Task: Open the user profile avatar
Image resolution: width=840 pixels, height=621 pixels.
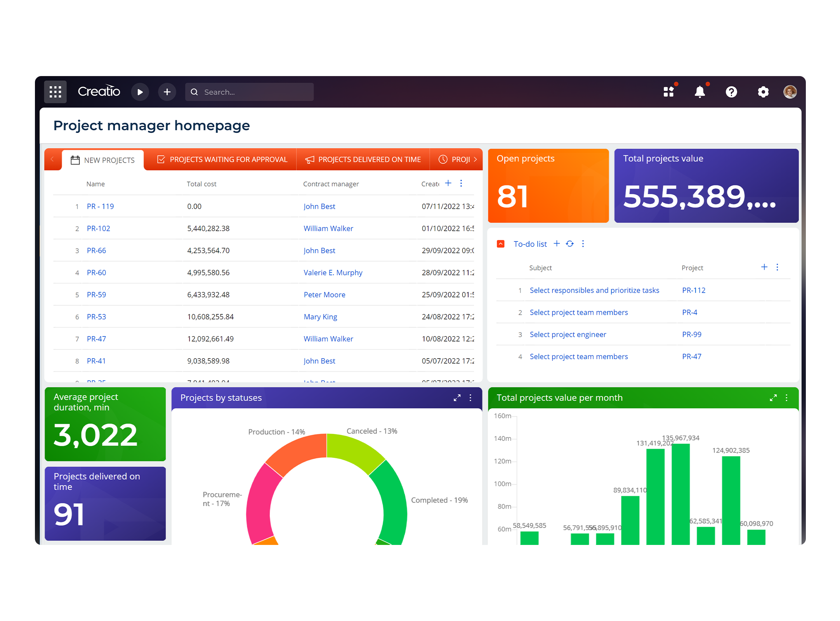Action: [790, 92]
